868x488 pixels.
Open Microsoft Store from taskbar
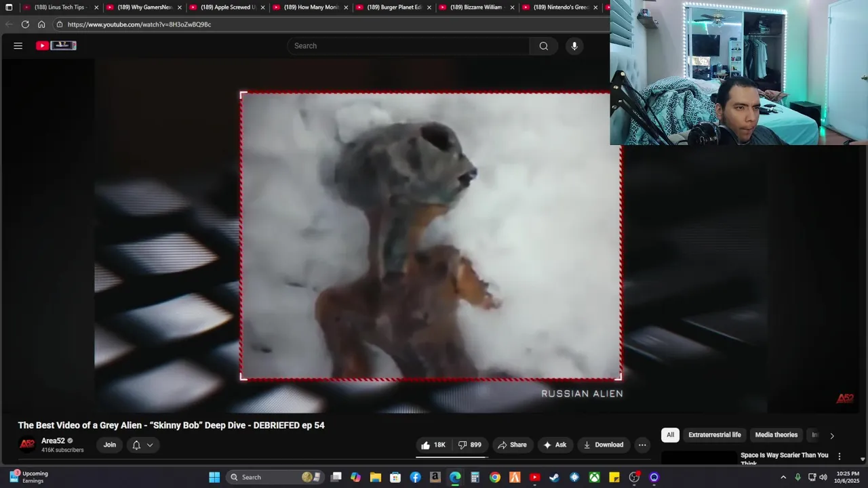tap(395, 477)
